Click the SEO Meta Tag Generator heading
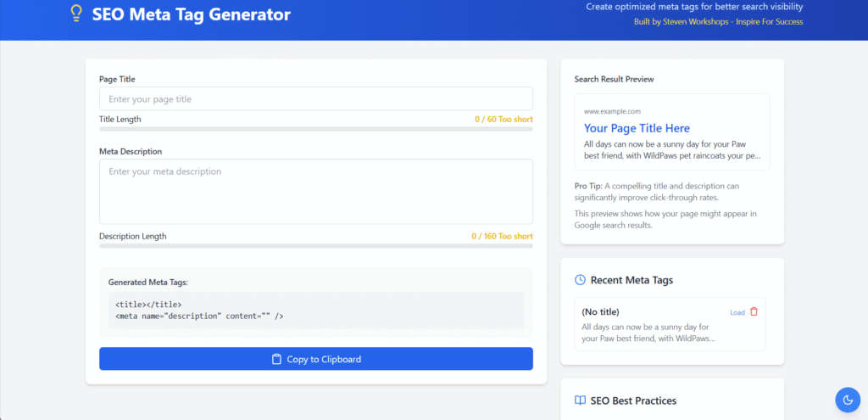This screenshot has height=420, width=868. (191, 14)
